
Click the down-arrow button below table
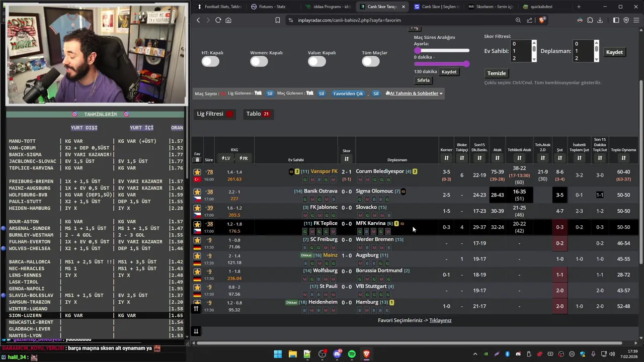coord(196,331)
